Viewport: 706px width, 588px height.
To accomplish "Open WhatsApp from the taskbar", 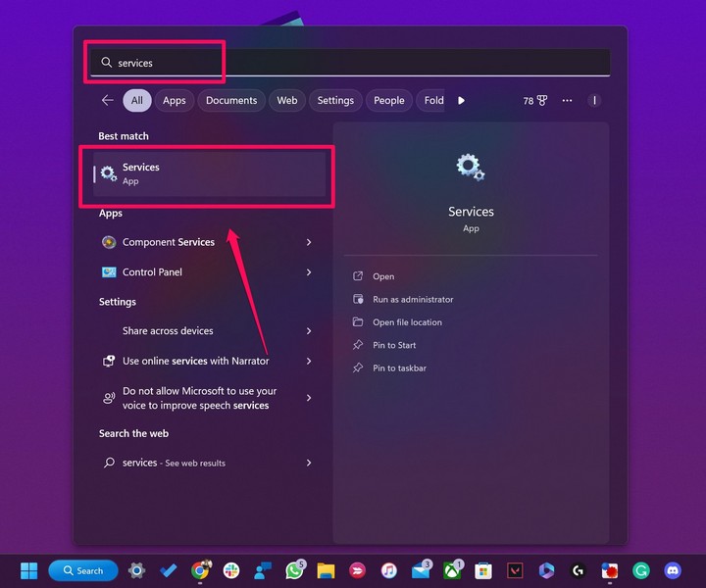I will click(x=295, y=571).
